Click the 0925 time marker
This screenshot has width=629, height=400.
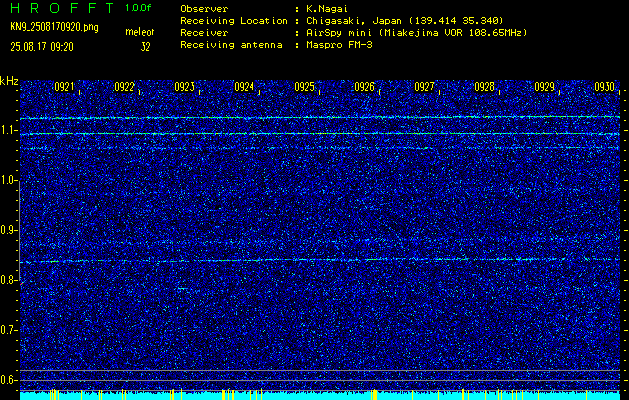tap(304, 87)
